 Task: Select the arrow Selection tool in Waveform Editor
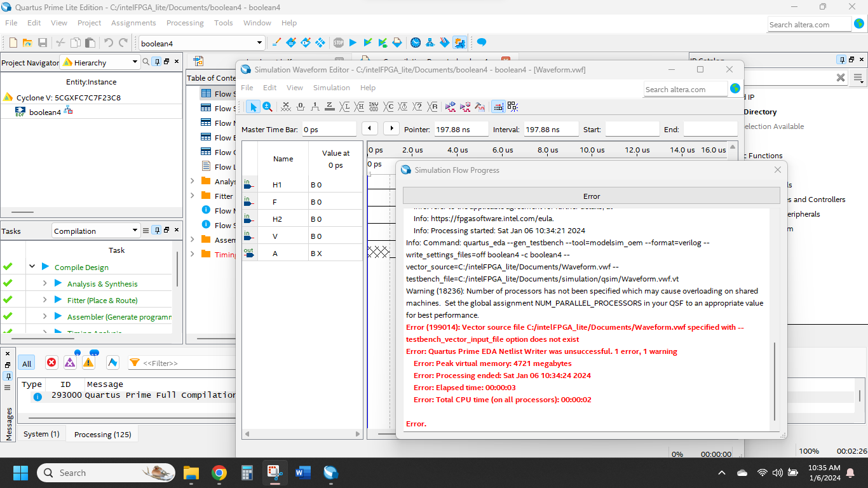tap(253, 107)
